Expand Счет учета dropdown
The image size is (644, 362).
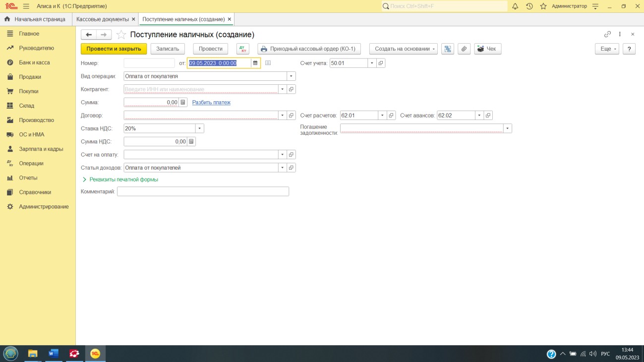(372, 63)
